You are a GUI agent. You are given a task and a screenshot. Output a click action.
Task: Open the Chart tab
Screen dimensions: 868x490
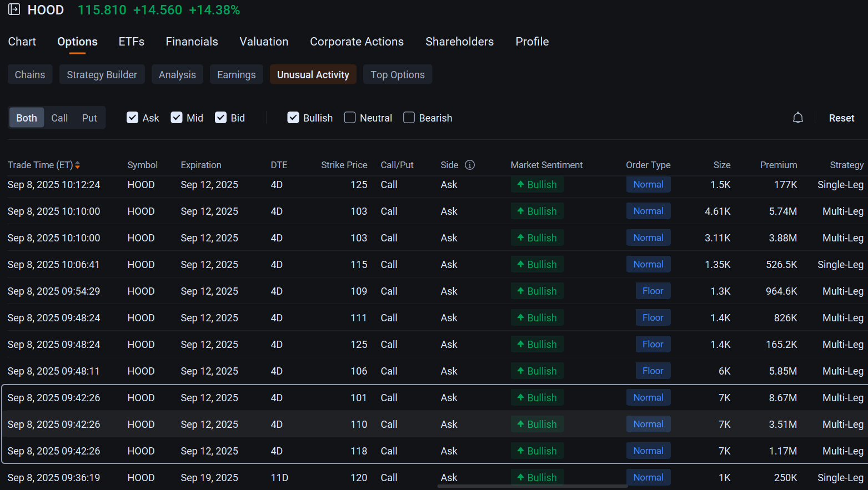(x=22, y=42)
